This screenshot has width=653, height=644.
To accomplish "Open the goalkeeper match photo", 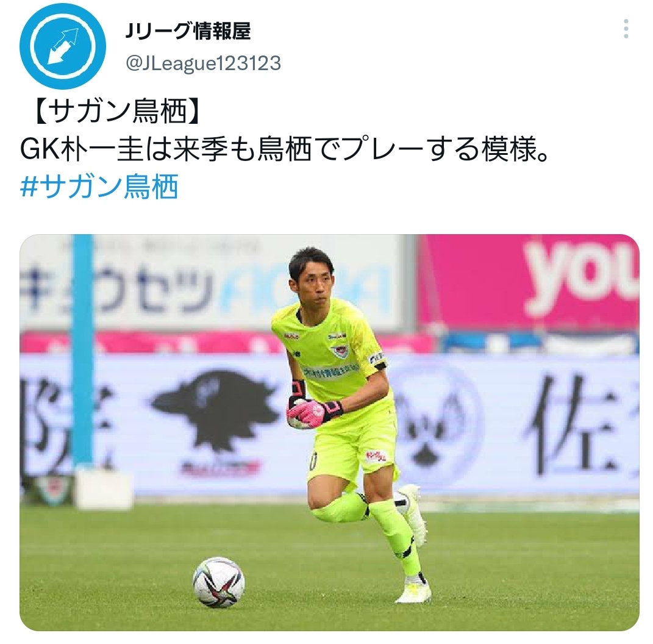I will click(329, 432).
